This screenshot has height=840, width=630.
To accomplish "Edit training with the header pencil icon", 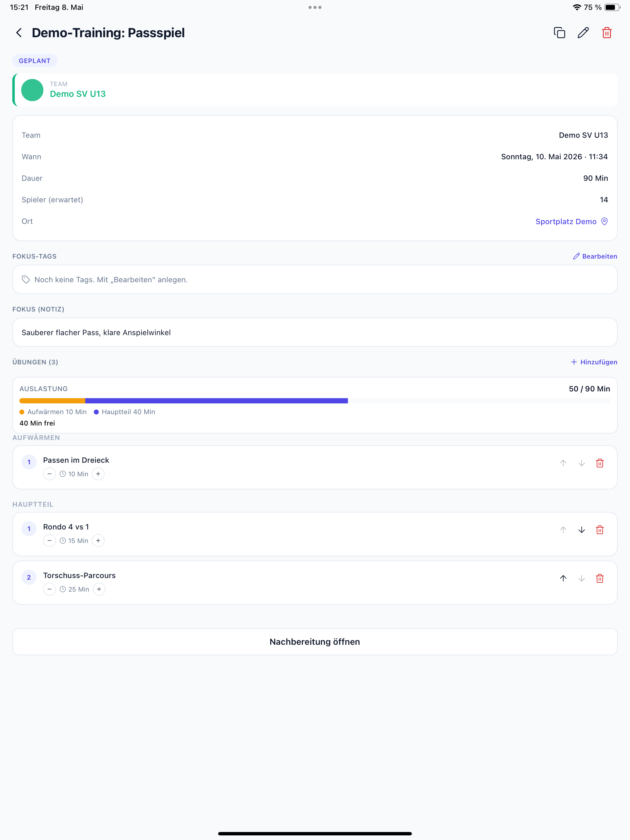I will [x=583, y=33].
